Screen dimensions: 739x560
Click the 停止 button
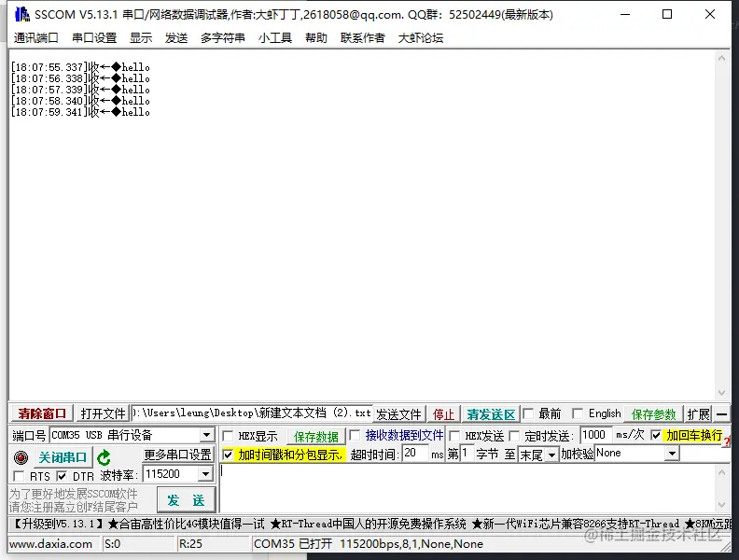tap(443, 414)
